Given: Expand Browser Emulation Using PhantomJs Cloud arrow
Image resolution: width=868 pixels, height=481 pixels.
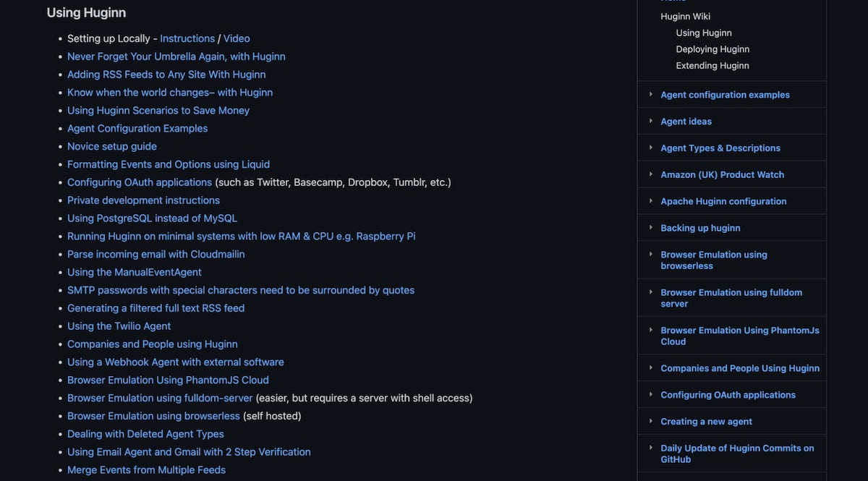Looking at the screenshot, I should (651, 330).
